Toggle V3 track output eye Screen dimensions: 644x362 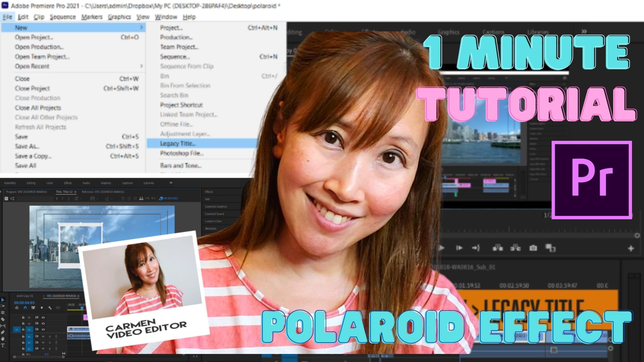coord(43,317)
